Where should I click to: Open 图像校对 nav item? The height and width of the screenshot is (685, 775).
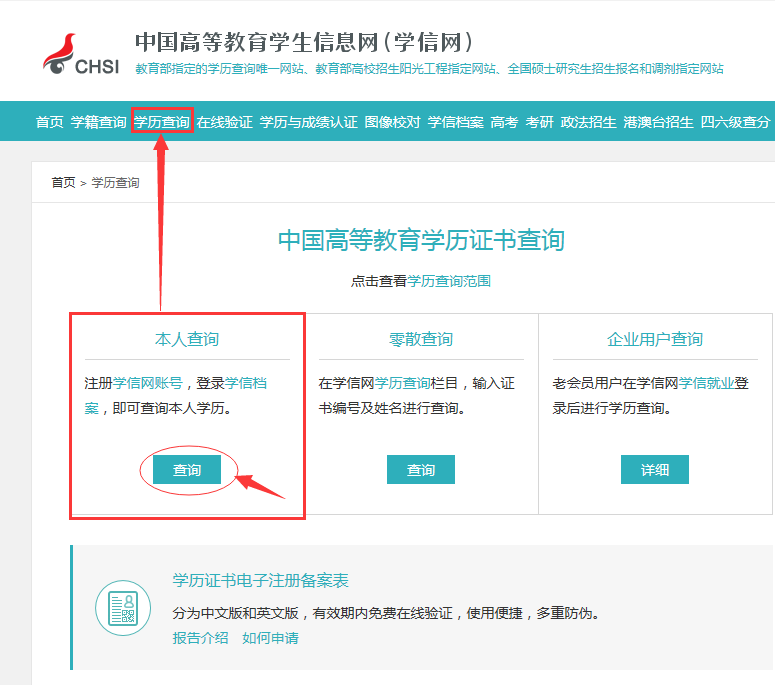[x=392, y=122]
